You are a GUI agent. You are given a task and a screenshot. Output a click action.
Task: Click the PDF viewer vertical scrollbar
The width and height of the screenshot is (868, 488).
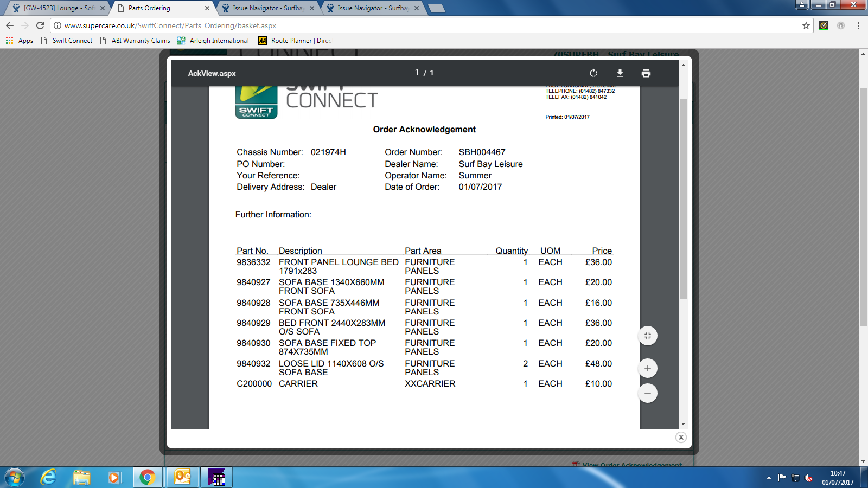pyautogui.click(x=684, y=198)
